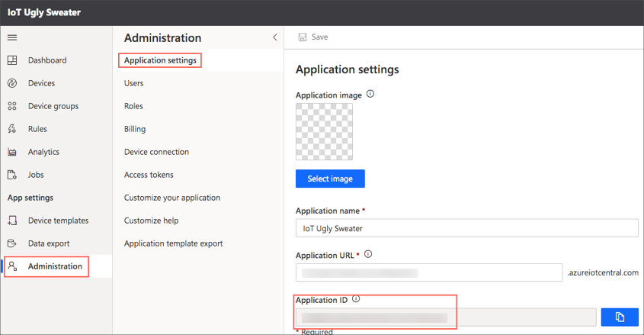Click the Devices circular icon
This screenshot has height=335, width=644.
point(12,83)
